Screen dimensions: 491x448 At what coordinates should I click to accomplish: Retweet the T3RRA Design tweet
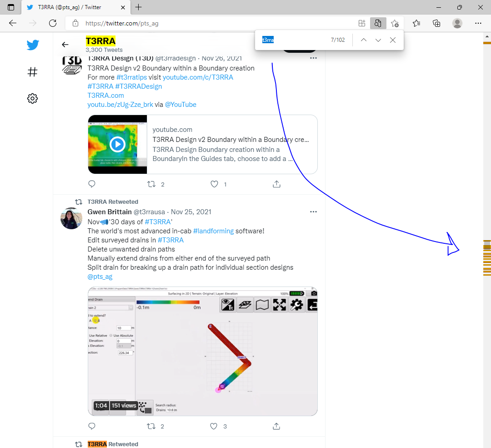153,184
